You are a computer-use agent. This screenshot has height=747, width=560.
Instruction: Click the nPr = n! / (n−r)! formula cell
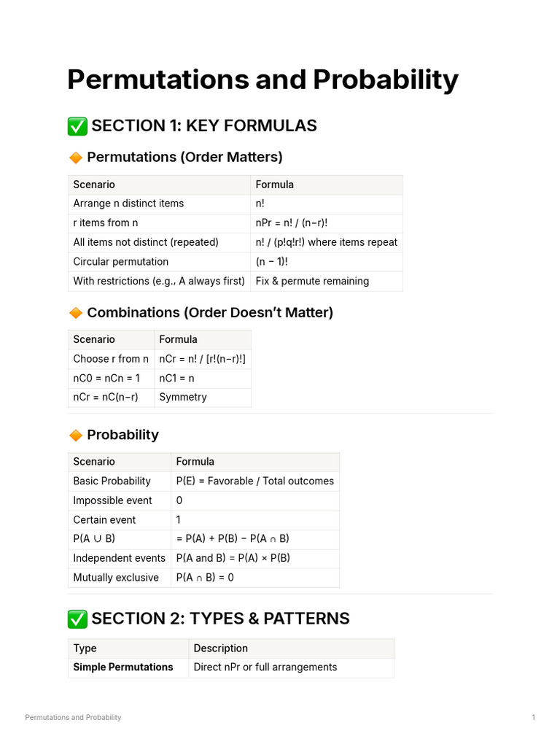(x=327, y=223)
